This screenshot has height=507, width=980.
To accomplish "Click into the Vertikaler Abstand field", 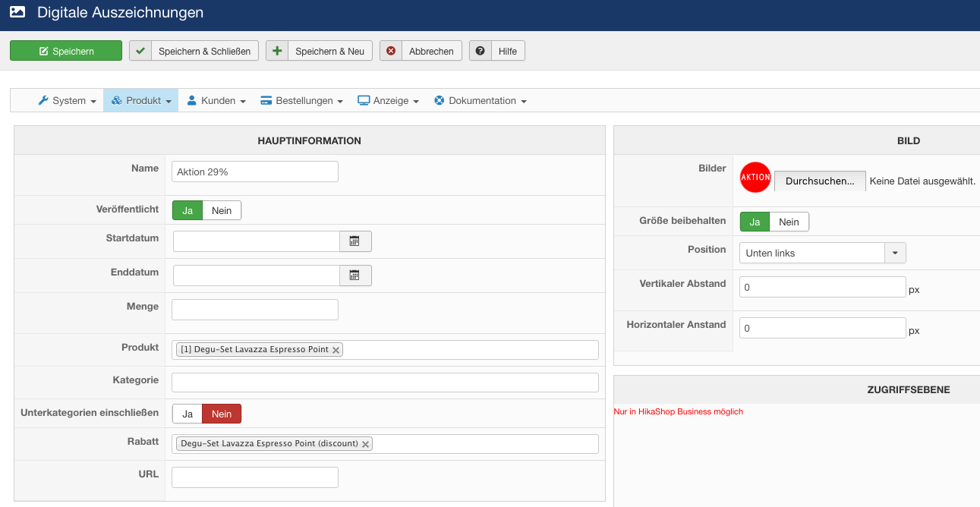I will [822, 288].
